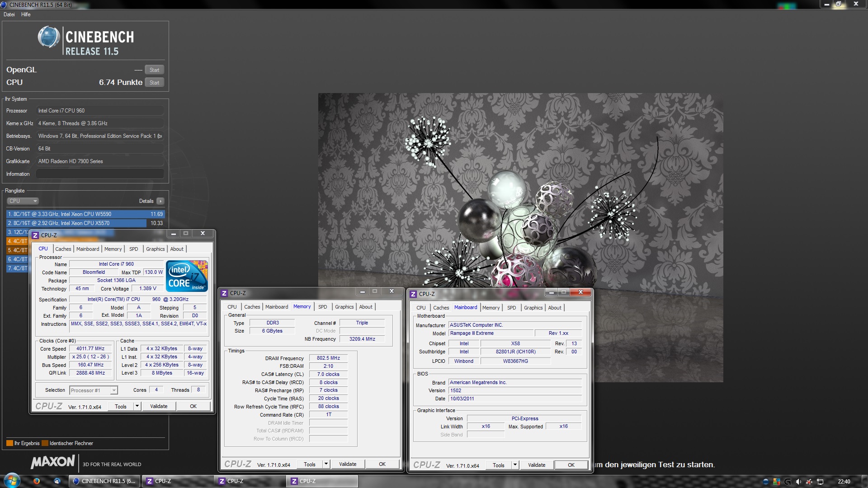Open the Windows Start orb
The width and height of the screenshot is (868, 488).
coord(12,481)
